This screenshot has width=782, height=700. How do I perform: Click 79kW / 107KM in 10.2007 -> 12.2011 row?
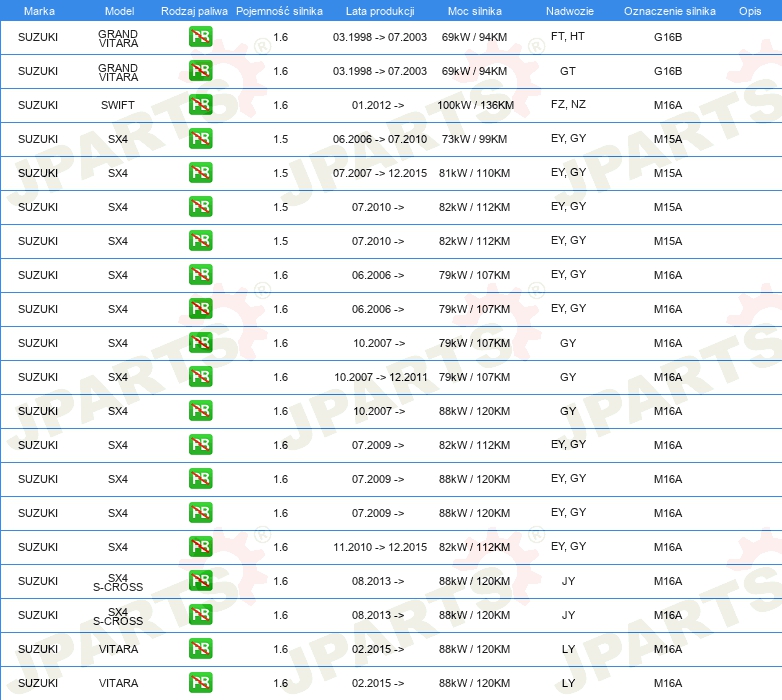(474, 377)
